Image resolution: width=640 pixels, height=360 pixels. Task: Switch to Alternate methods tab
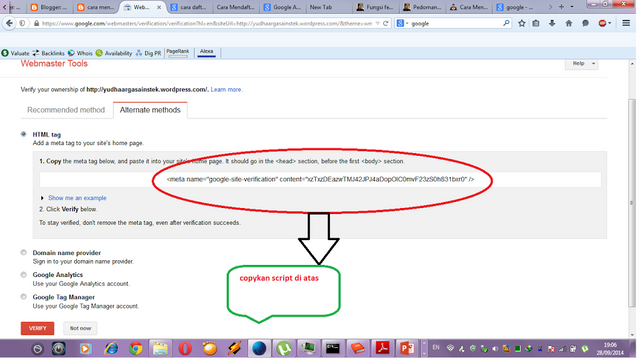point(150,110)
